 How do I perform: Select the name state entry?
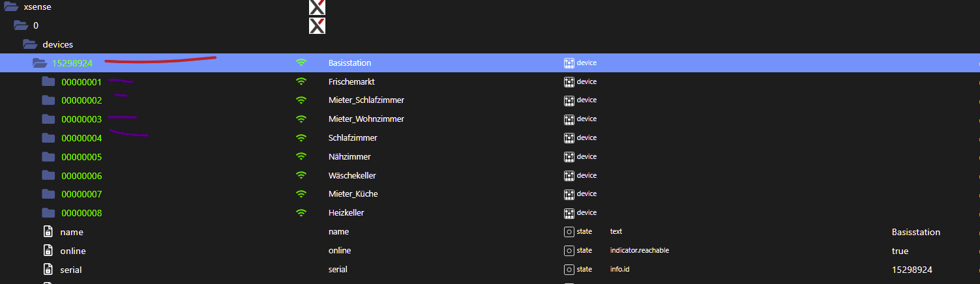[x=72, y=232]
